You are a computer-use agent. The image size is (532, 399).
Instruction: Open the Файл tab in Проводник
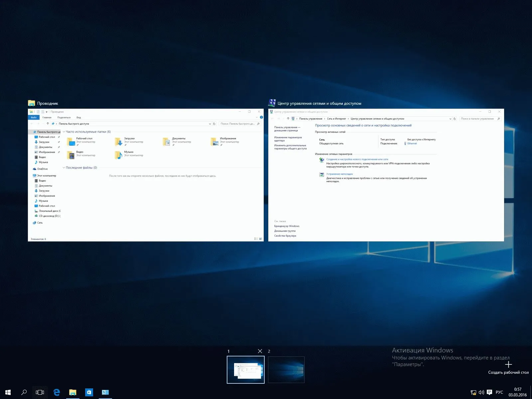34,117
